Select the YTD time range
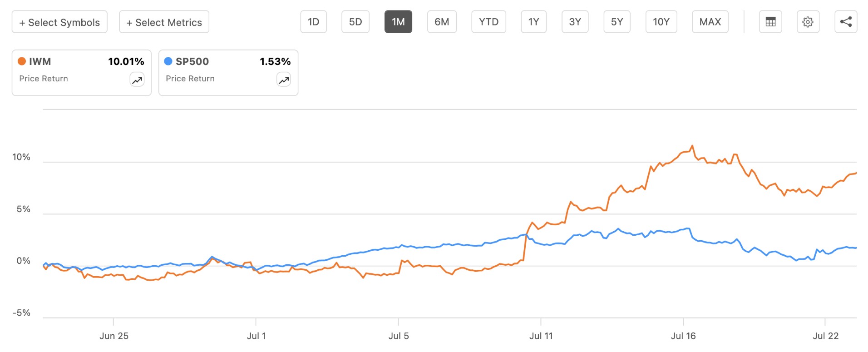 pyautogui.click(x=489, y=22)
